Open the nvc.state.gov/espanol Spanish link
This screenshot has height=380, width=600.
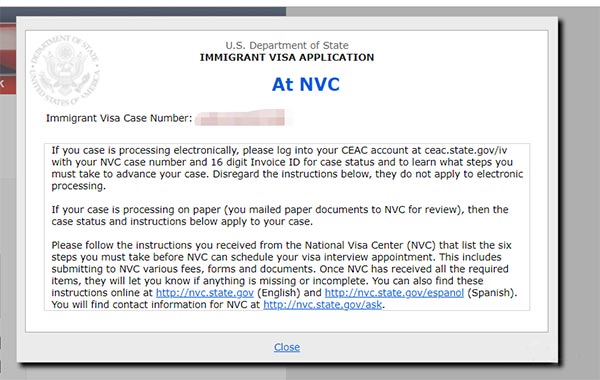394,293
